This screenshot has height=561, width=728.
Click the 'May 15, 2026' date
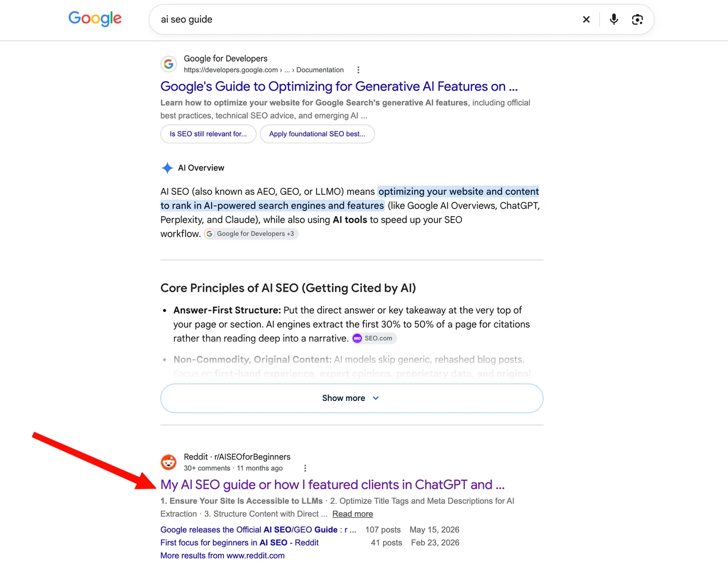435,530
